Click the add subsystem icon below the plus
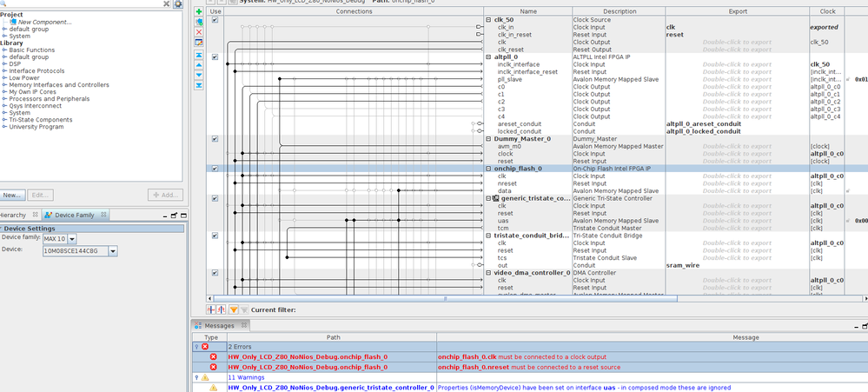The height and width of the screenshot is (392, 868). [x=199, y=22]
